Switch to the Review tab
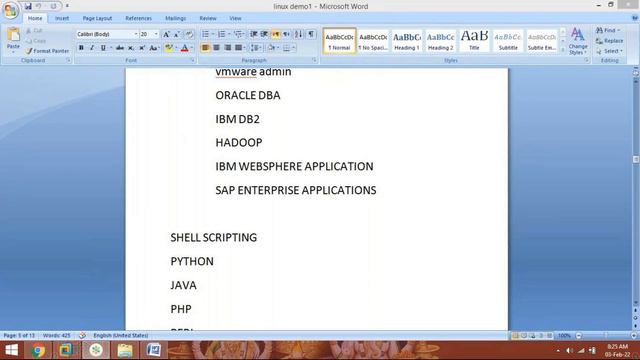 coord(208,18)
